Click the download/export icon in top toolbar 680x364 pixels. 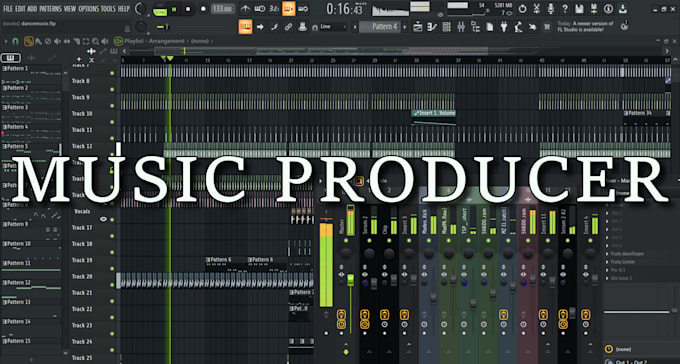click(x=622, y=9)
